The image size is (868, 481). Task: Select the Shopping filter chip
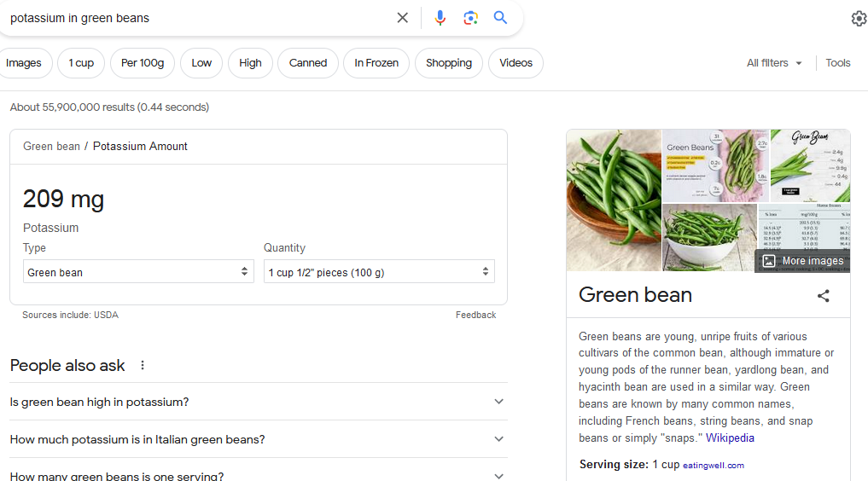[x=449, y=63]
